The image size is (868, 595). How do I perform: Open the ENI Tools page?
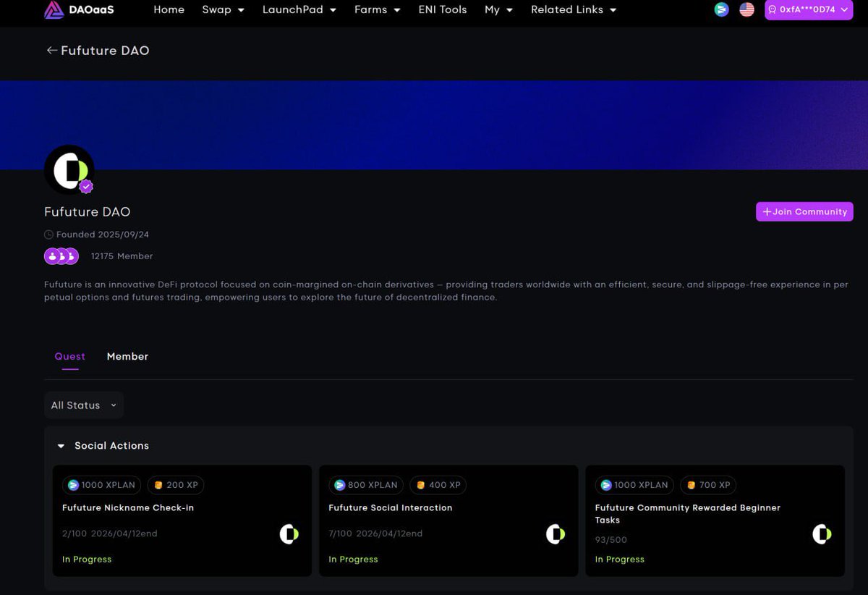[442, 10]
